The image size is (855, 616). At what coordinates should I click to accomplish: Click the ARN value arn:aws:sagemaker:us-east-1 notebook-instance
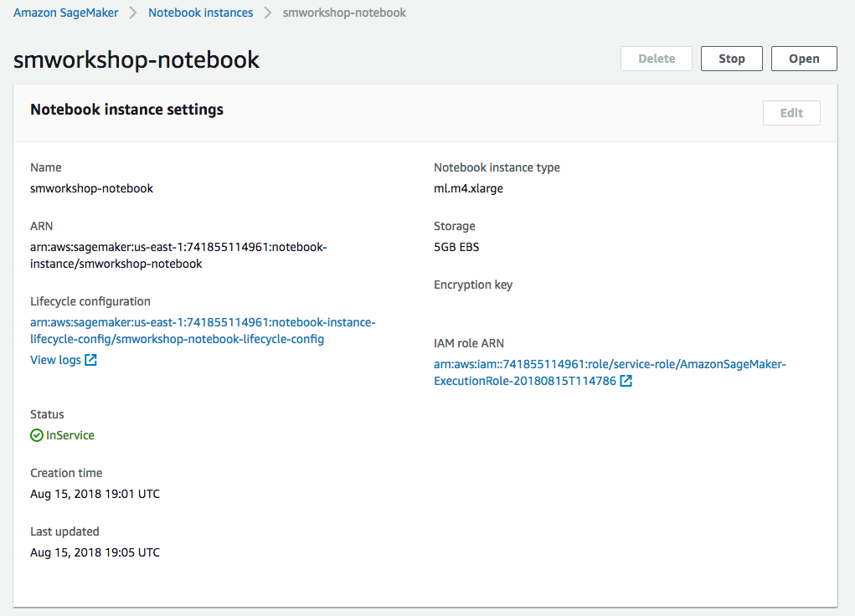tap(178, 255)
